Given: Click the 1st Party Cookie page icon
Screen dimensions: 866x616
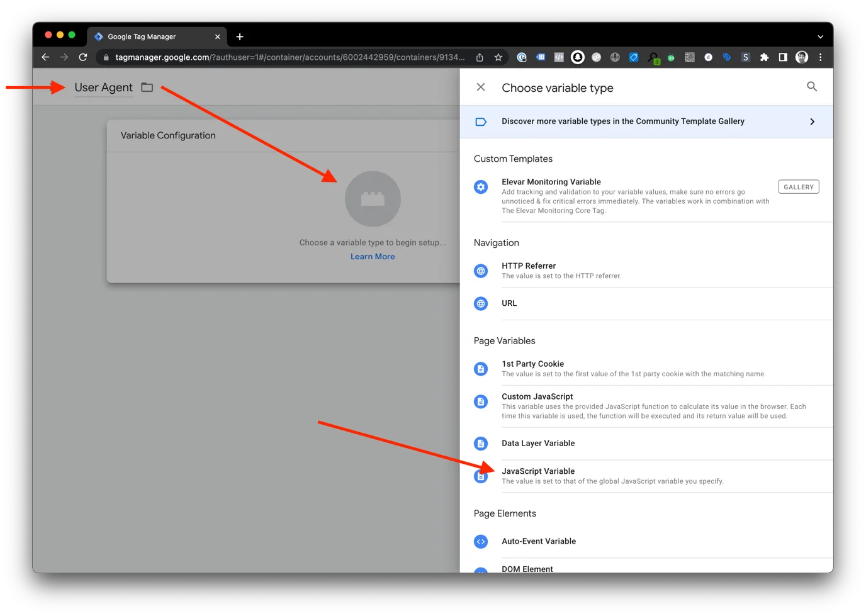Looking at the screenshot, I should (x=481, y=369).
